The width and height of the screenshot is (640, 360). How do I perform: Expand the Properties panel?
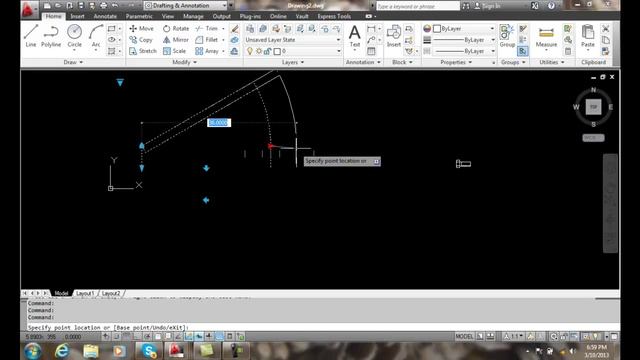456,62
